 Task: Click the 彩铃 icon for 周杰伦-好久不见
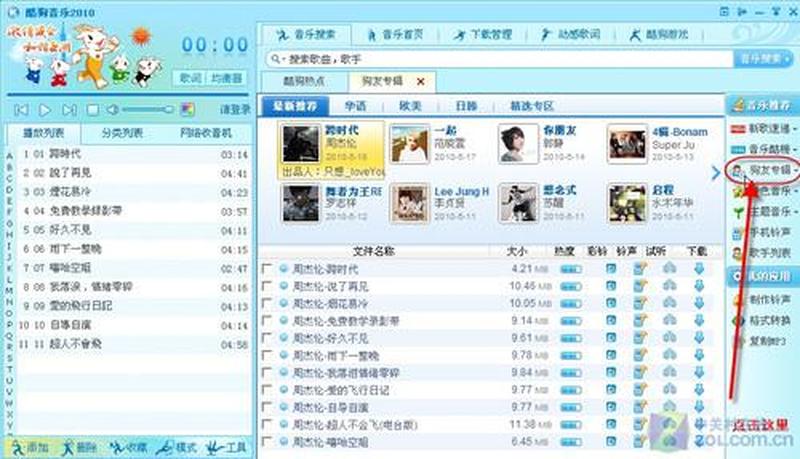pyautogui.click(x=611, y=338)
